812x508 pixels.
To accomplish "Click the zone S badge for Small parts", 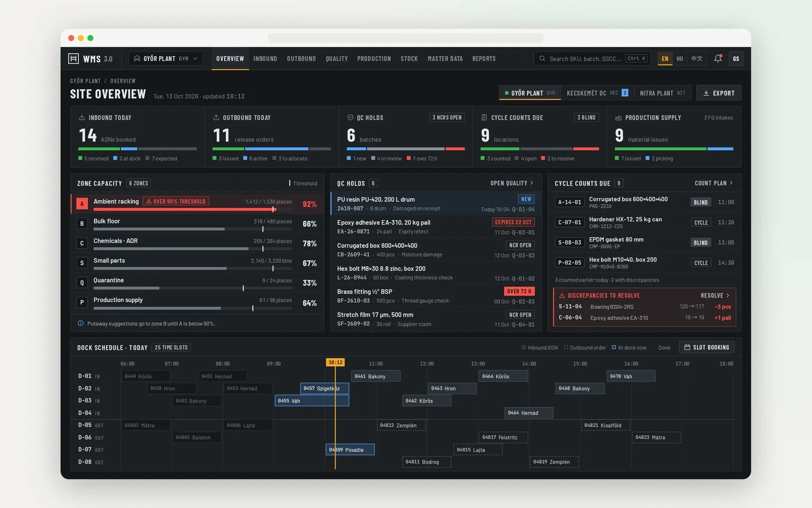I will pyautogui.click(x=82, y=263).
